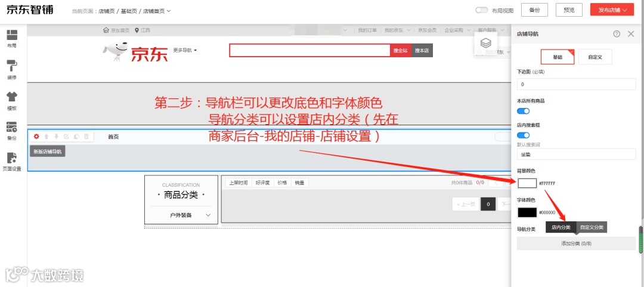Image resolution: width=644 pixels, height=287 pixels.
Task: Click the help question mark in 店铺导航 panel
Action: 617,34
